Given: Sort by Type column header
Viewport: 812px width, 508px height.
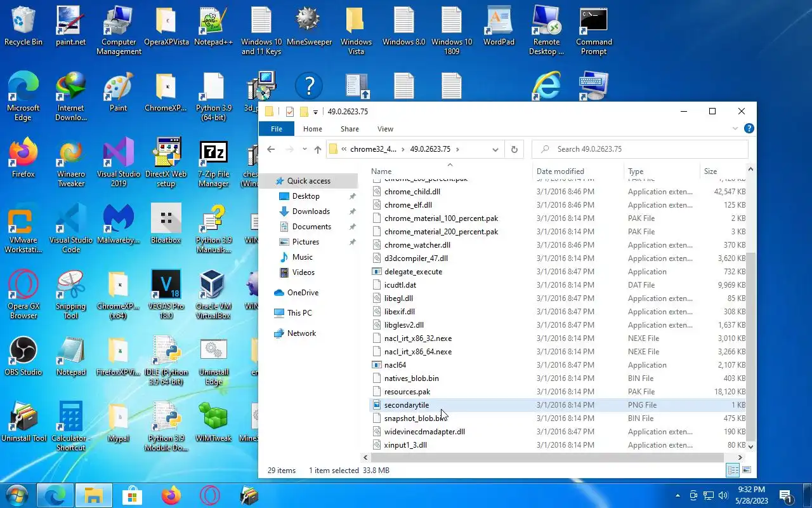Looking at the screenshot, I should point(662,171).
